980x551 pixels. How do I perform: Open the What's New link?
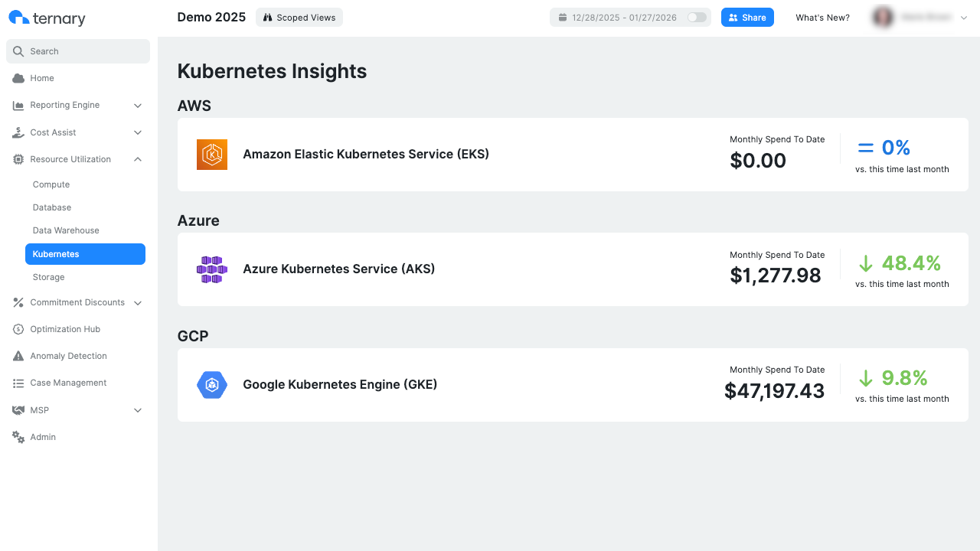[822, 17]
